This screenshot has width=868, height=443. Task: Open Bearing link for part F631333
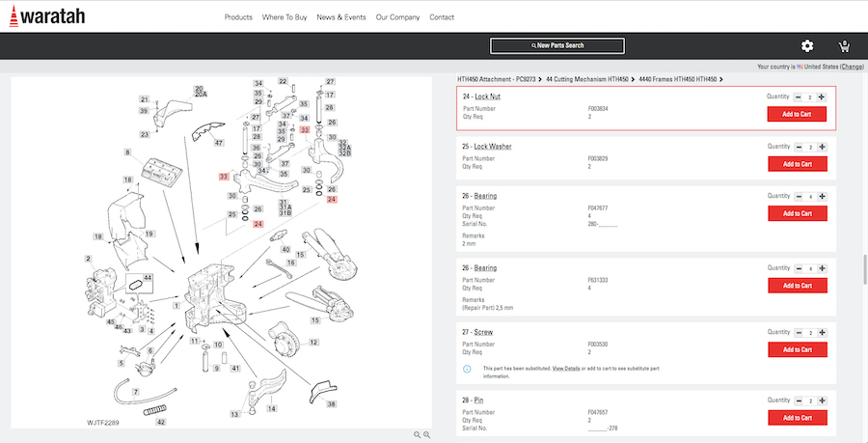tap(485, 268)
